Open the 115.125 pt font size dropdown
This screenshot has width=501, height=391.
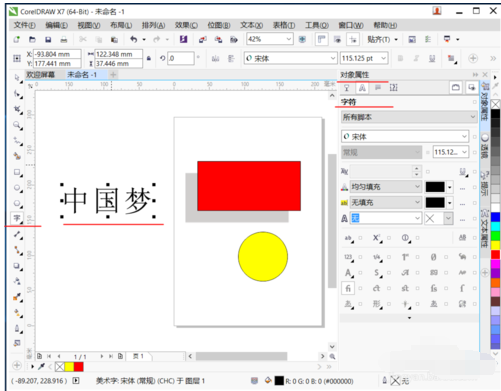384,58
